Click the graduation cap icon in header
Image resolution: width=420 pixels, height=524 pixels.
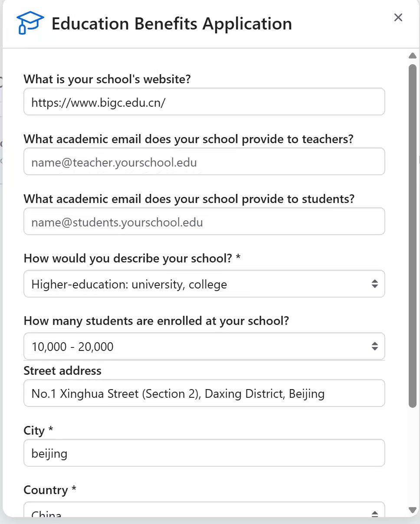pyautogui.click(x=30, y=23)
